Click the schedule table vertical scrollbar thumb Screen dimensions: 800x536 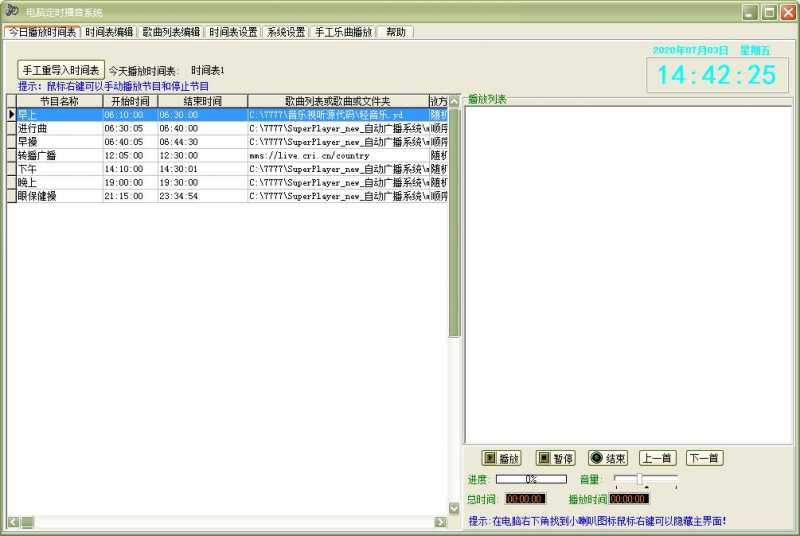[x=454, y=222]
